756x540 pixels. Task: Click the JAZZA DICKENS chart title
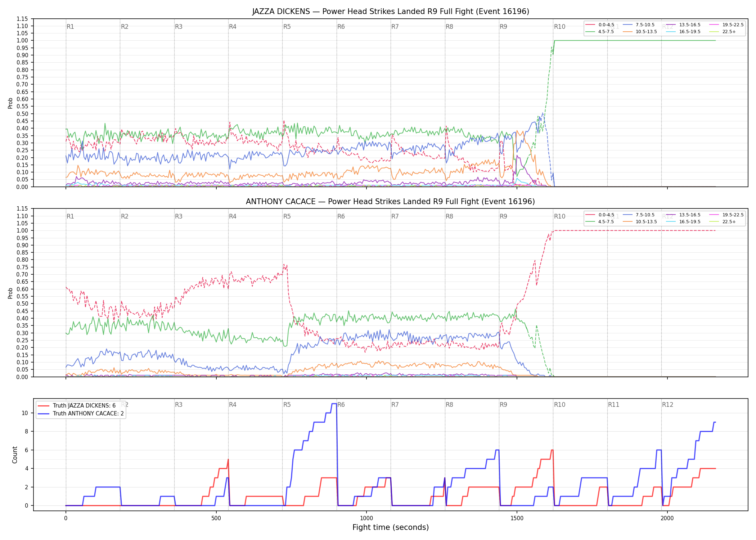click(x=391, y=12)
